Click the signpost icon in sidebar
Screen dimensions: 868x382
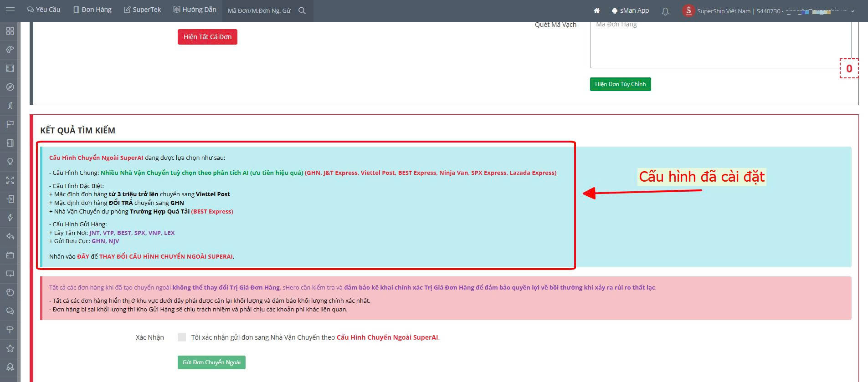coord(10,330)
